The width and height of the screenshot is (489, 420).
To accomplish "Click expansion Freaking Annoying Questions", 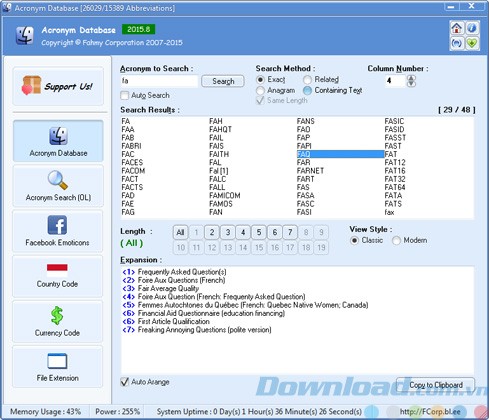I will click(204, 330).
